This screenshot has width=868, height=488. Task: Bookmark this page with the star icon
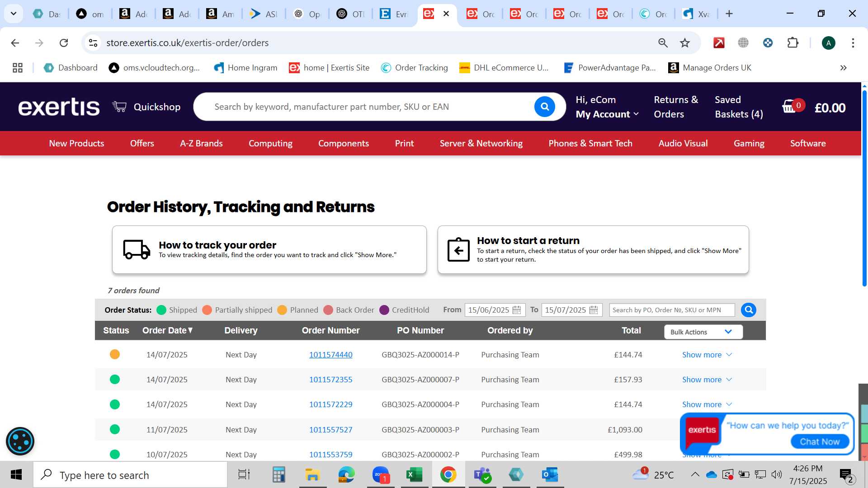tap(685, 43)
